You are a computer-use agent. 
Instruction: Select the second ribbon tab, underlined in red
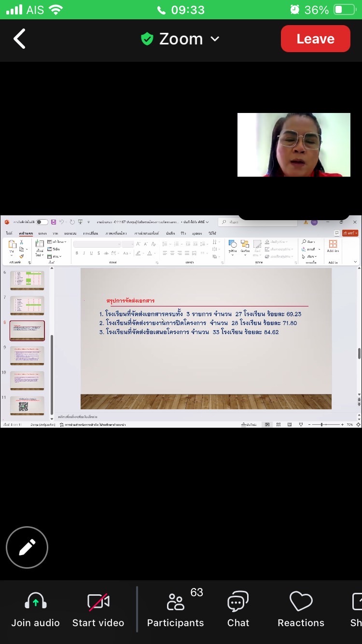click(x=26, y=233)
